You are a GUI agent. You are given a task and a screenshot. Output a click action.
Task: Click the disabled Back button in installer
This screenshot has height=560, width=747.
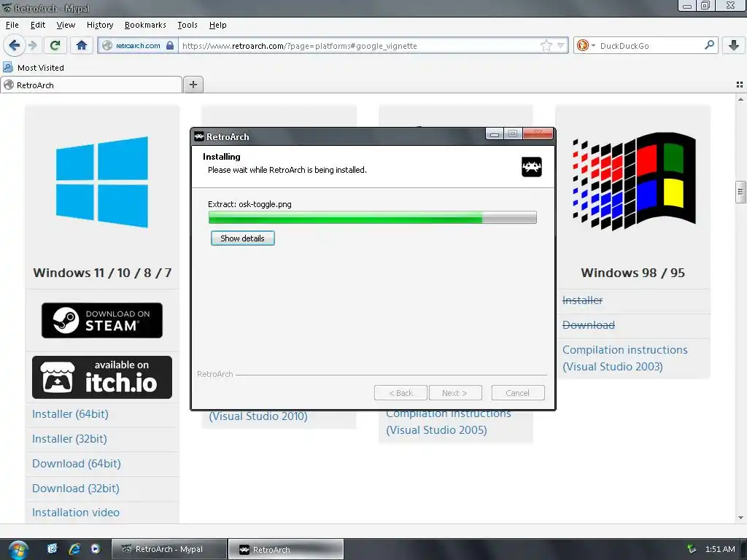(x=400, y=393)
